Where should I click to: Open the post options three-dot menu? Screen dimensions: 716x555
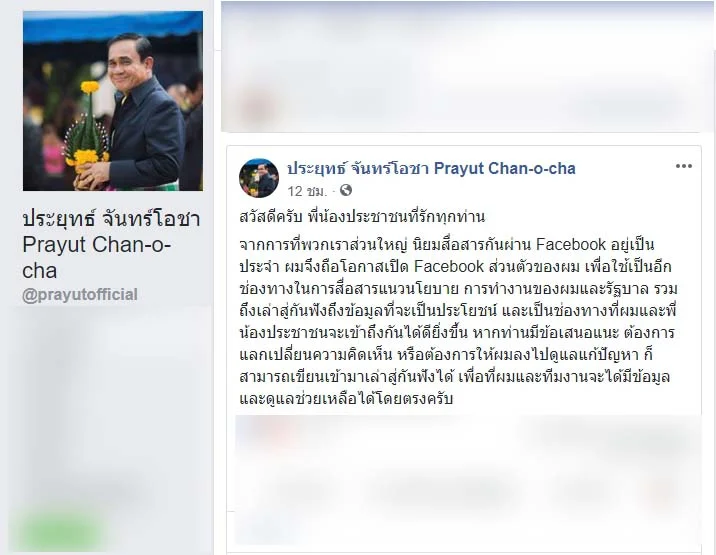tap(684, 166)
